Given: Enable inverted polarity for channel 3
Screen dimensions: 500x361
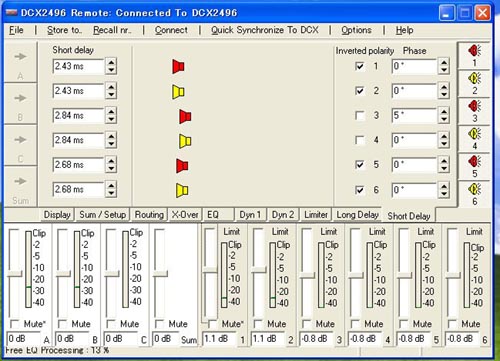Looking at the screenshot, I should click(x=359, y=115).
